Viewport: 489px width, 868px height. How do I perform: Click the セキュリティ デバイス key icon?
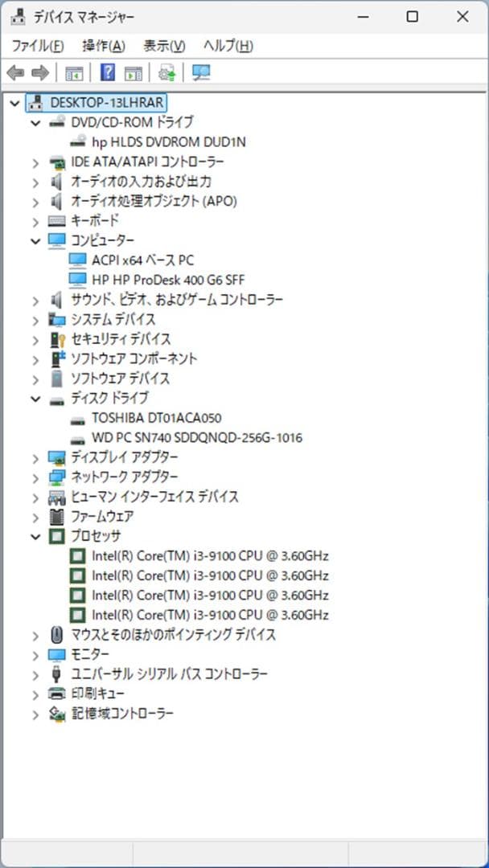58,339
